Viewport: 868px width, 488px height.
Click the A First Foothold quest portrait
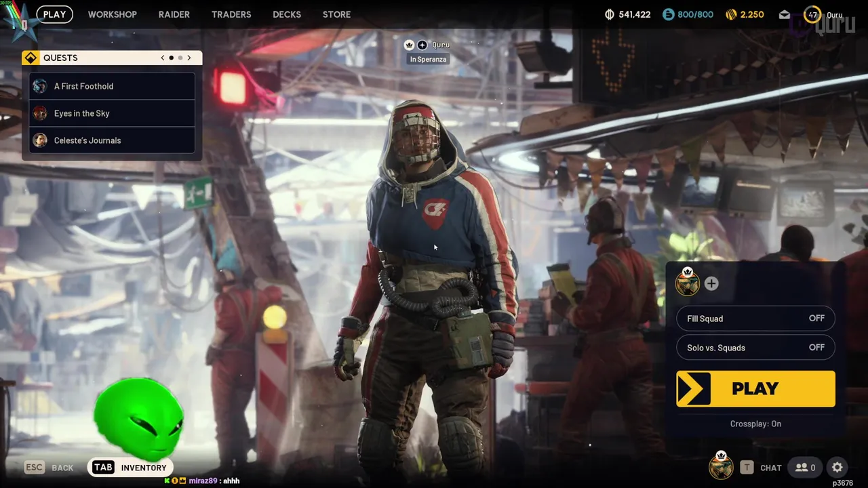click(x=40, y=86)
